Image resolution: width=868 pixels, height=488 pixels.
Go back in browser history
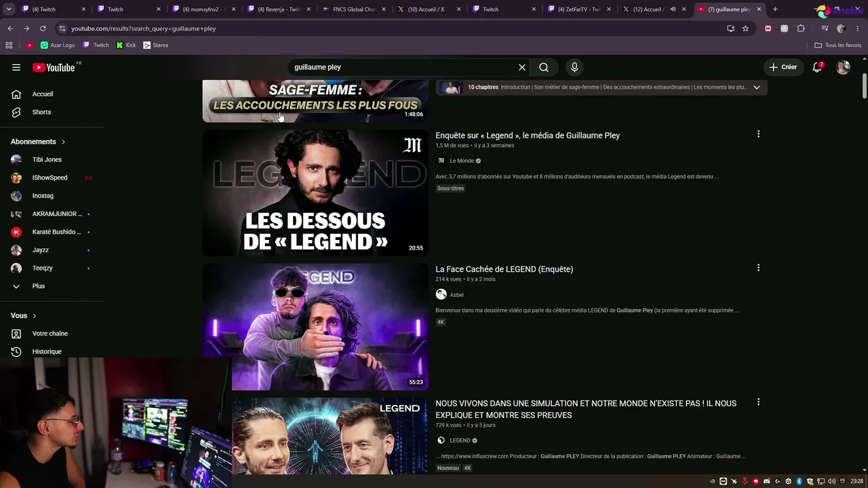(x=10, y=28)
